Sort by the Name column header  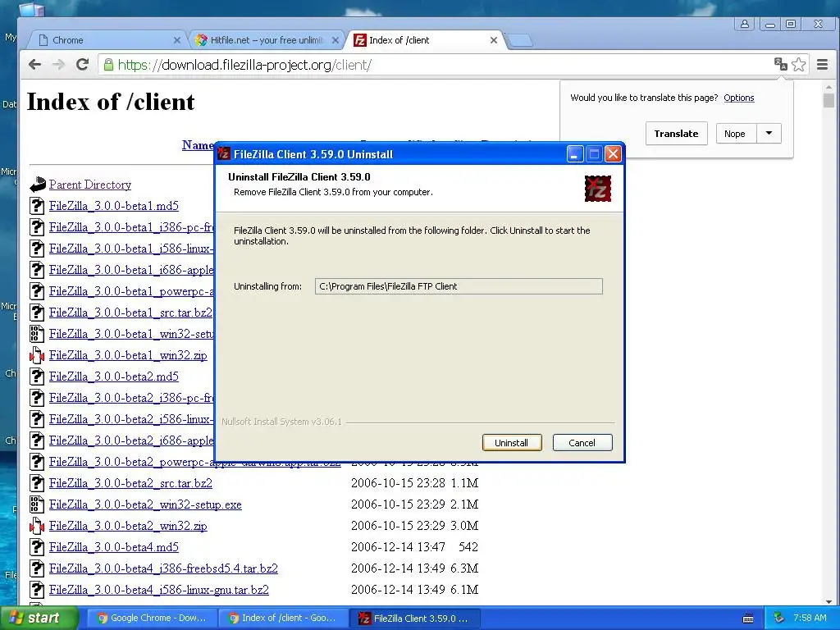[x=198, y=144]
